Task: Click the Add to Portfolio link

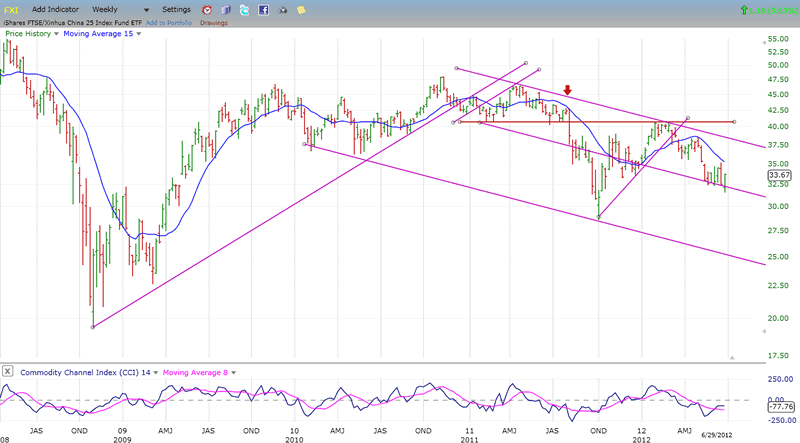Action: click(167, 21)
